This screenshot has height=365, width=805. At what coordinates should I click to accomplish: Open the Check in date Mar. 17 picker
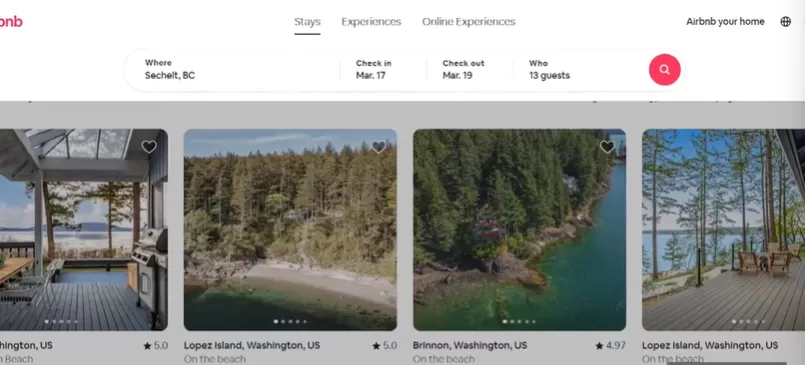click(x=383, y=70)
